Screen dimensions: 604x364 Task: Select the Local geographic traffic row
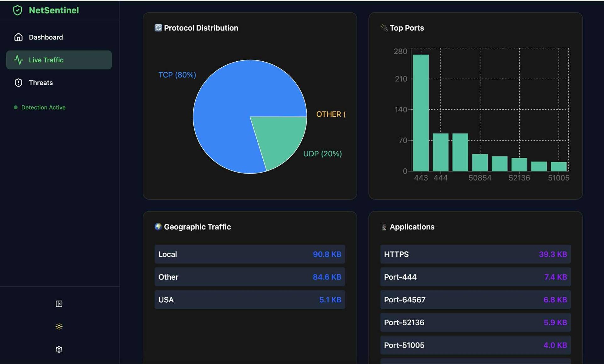coord(249,254)
